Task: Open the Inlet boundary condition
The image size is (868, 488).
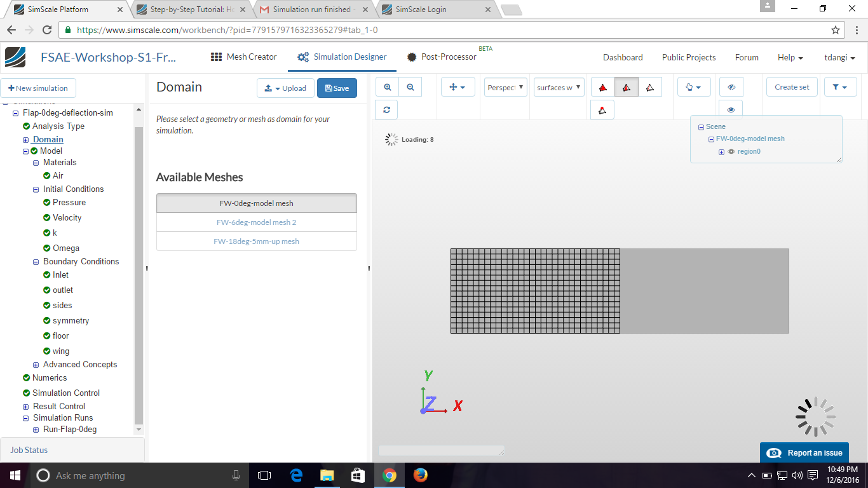Action: tap(61, 275)
